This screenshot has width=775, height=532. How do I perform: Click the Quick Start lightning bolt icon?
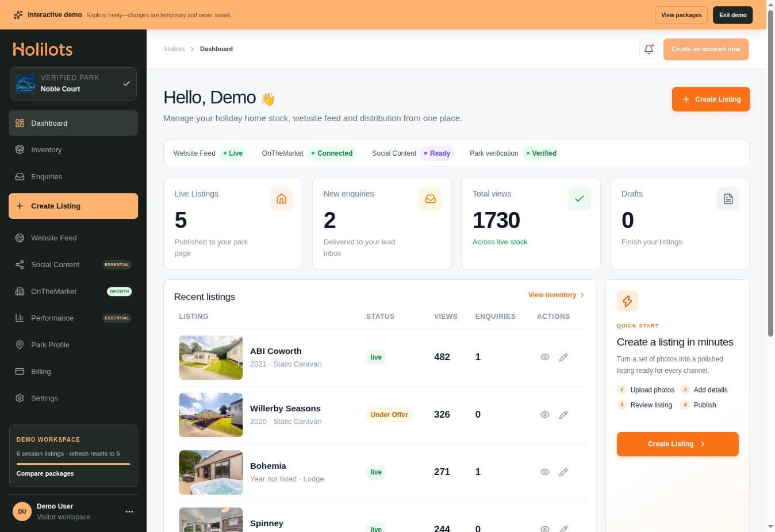[x=627, y=301]
